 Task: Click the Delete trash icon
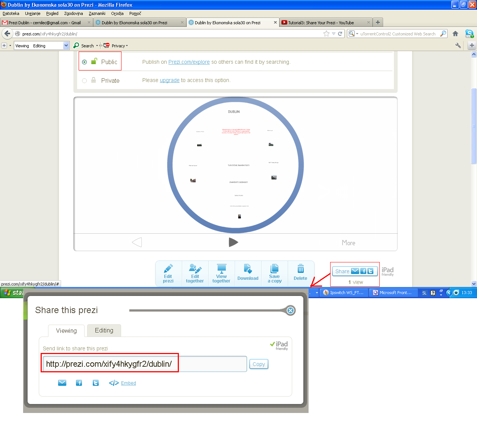click(x=301, y=269)
